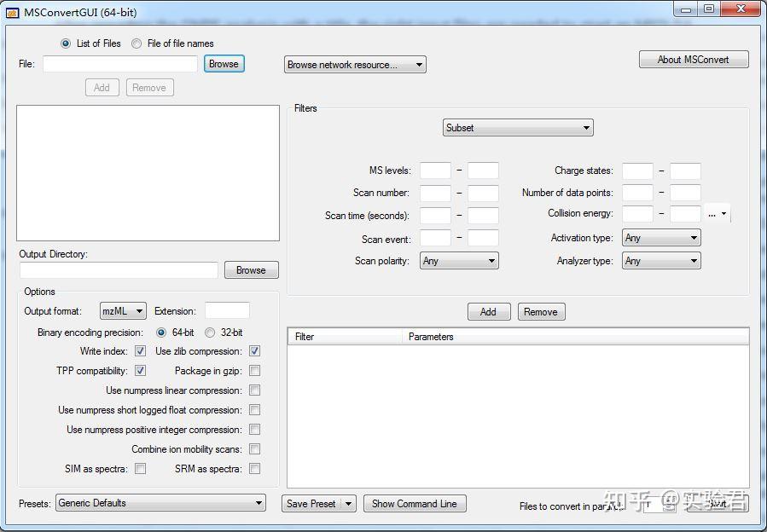Click the Remove button under Filters
The height and width of the screenshot is (532, 767).
click(x=541, y=312)
